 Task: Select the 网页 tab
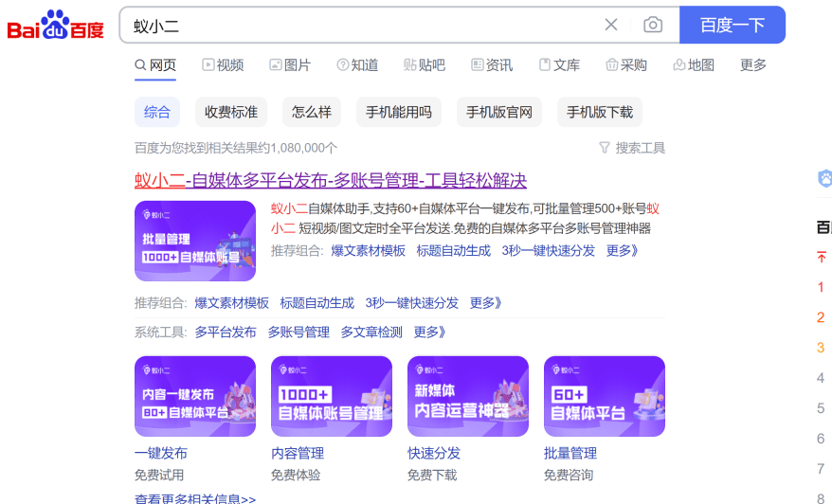coord(155,65)
